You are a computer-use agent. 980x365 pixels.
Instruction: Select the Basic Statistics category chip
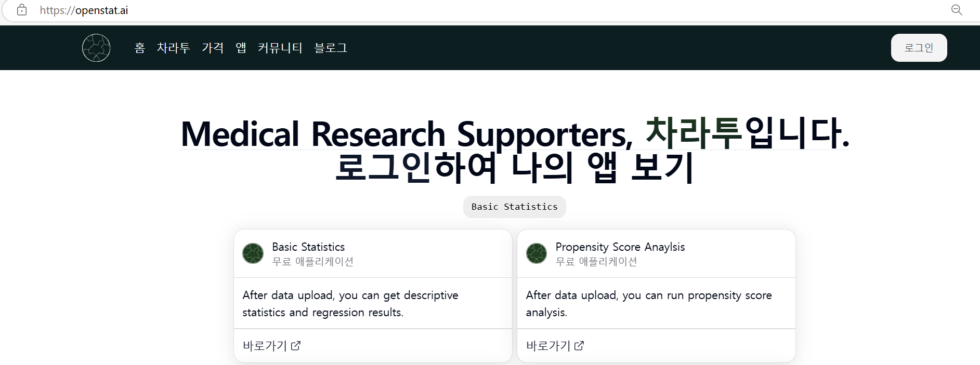[x=514, y=207]
